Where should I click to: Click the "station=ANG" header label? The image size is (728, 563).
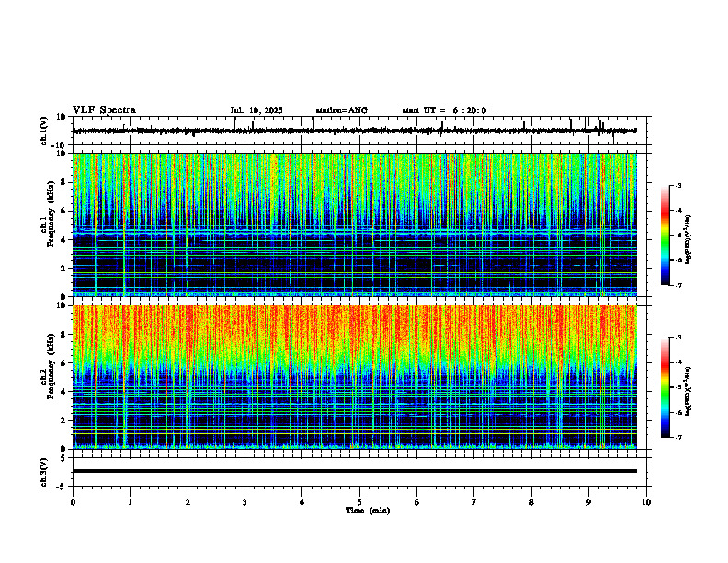click(x=342, y=110)
